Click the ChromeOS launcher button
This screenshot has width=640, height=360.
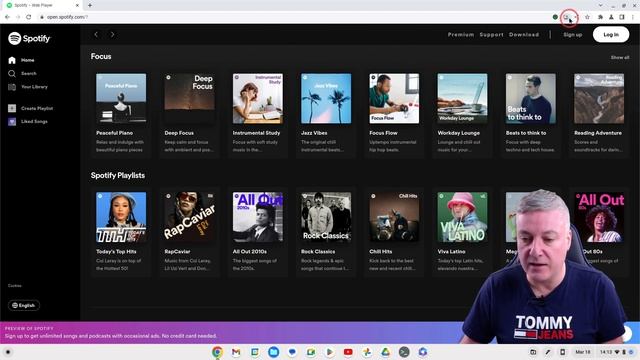click(x=8, y=352)
